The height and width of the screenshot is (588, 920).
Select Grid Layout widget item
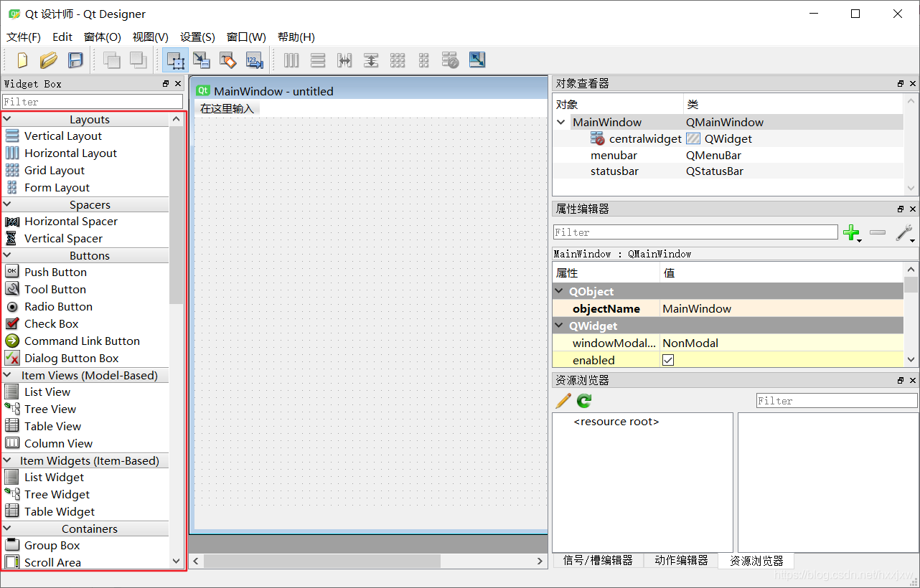click(55, 170)
